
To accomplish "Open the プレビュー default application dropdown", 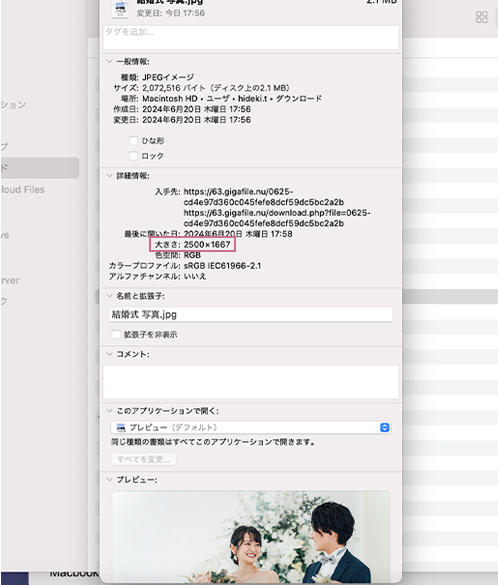I will tap(251, 427).
